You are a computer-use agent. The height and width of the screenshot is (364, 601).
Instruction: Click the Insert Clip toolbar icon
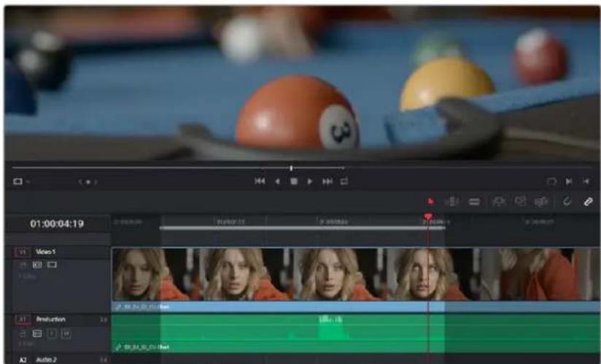(x=498, y=201)
